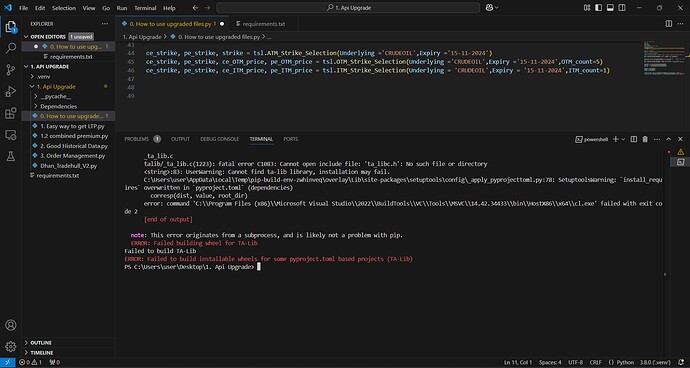The width and height of the screenshot is (690, 368).
Task: Open Dhan_Tradehull_V2.py file
Action: (x=68, y=166)
